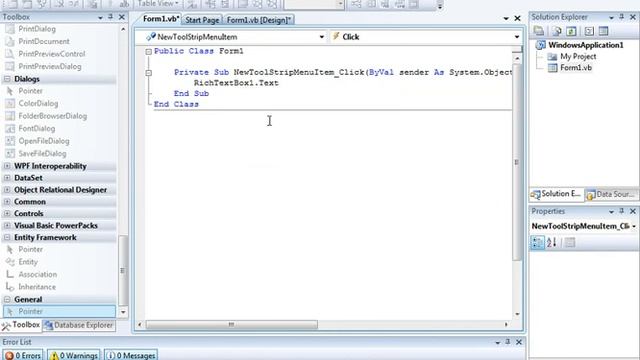Open Error List window position dropdown
Screen dimensions: 640x360
click(497, 342)
